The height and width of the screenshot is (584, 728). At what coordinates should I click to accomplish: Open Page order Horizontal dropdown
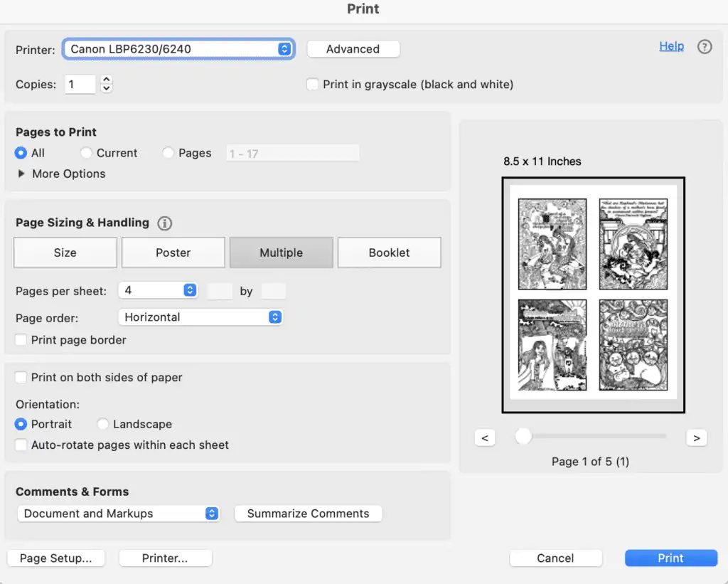[x=200, y=317]
